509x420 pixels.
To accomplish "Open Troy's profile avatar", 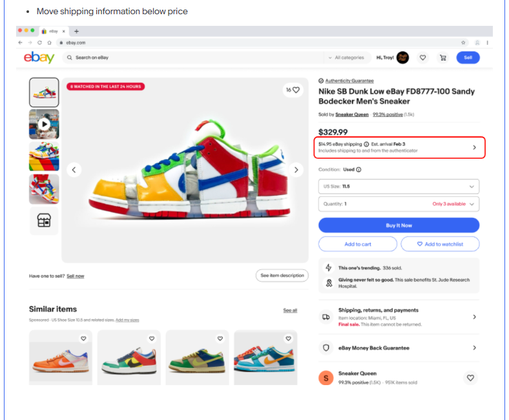I will [402, 58].
